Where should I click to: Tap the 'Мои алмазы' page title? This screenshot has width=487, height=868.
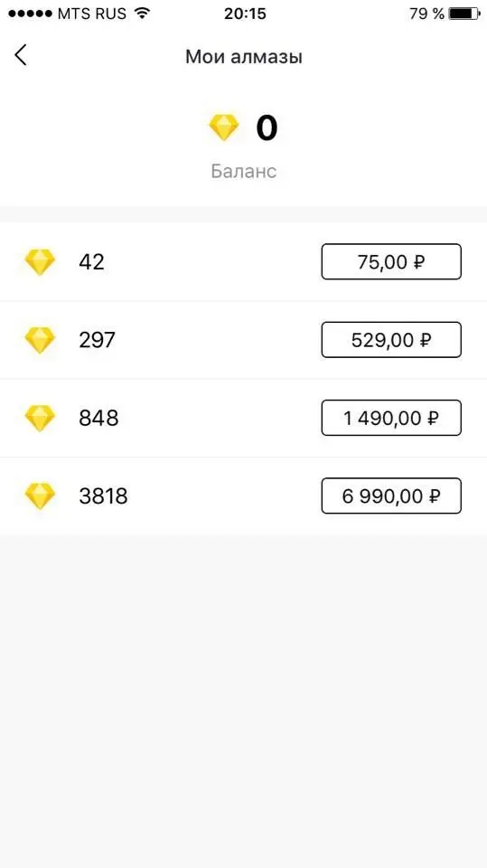[244, 56]
